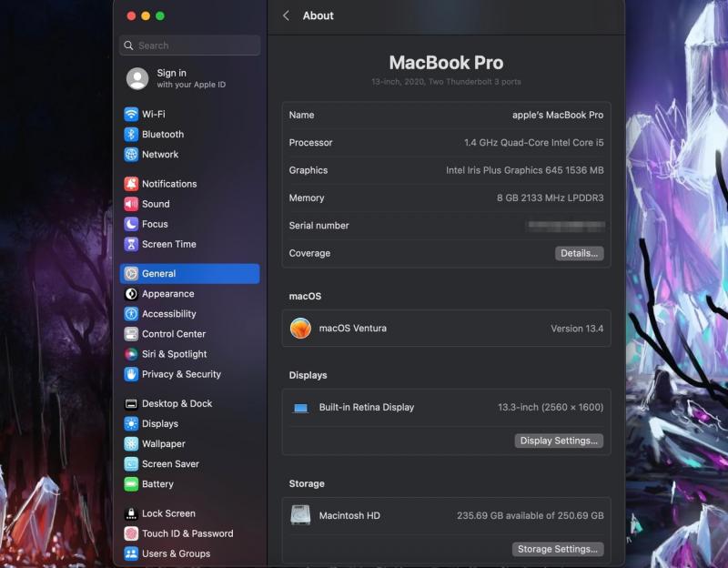Open Control Center icon
This screenshot has width=728, height=568.
[x=131, y=334]
